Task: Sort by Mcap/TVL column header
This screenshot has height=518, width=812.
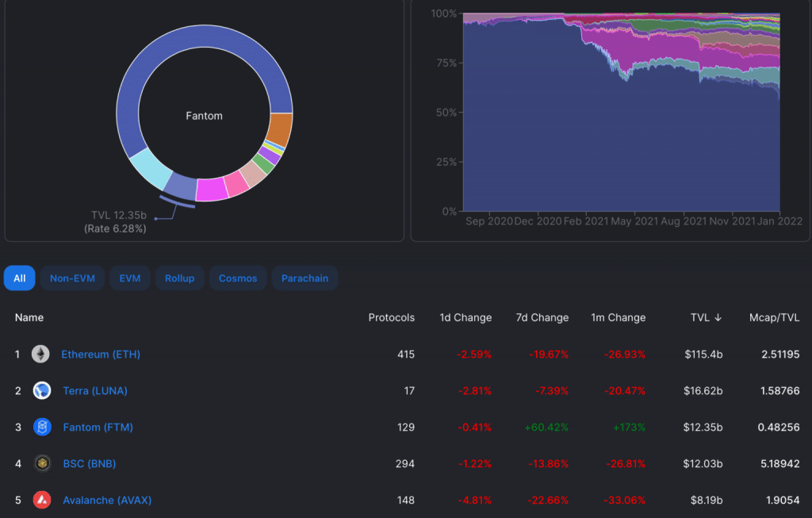Action: 774,317
